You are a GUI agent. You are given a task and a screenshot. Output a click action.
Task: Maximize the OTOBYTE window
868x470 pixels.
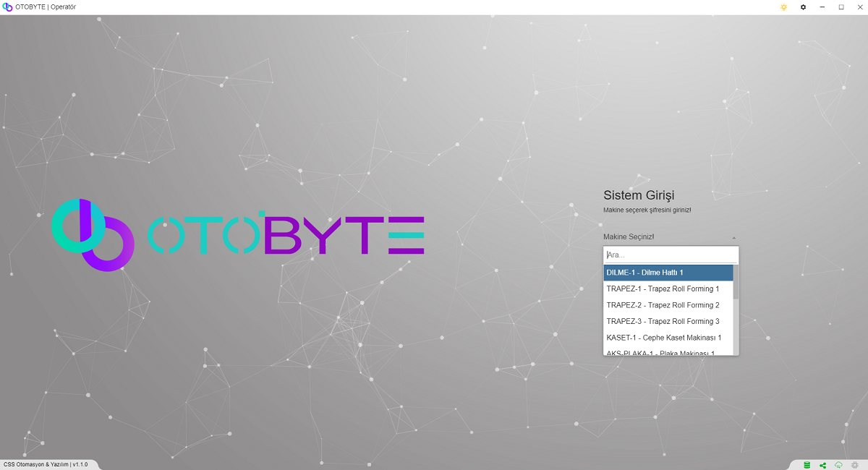click(841, 7)
